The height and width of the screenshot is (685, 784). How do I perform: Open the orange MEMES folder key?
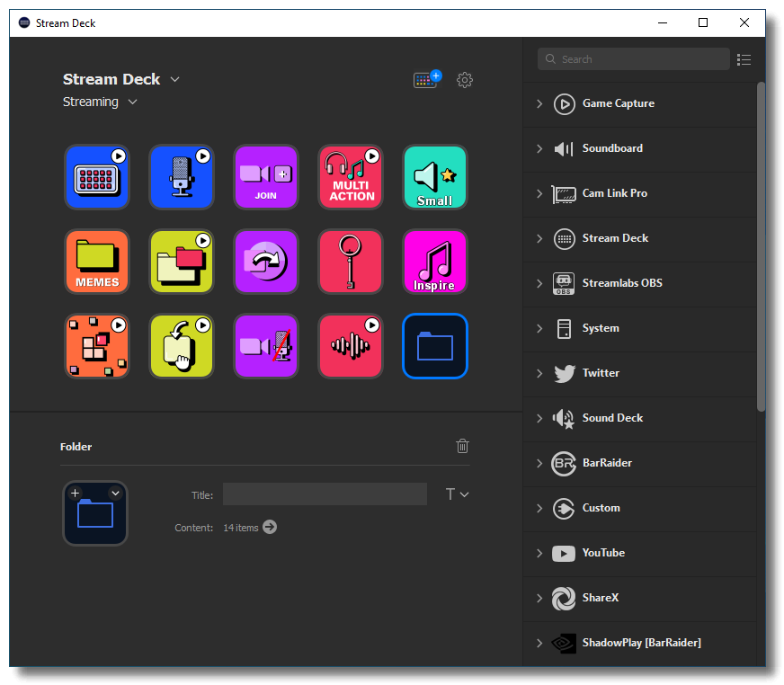[x=97, y=262]
